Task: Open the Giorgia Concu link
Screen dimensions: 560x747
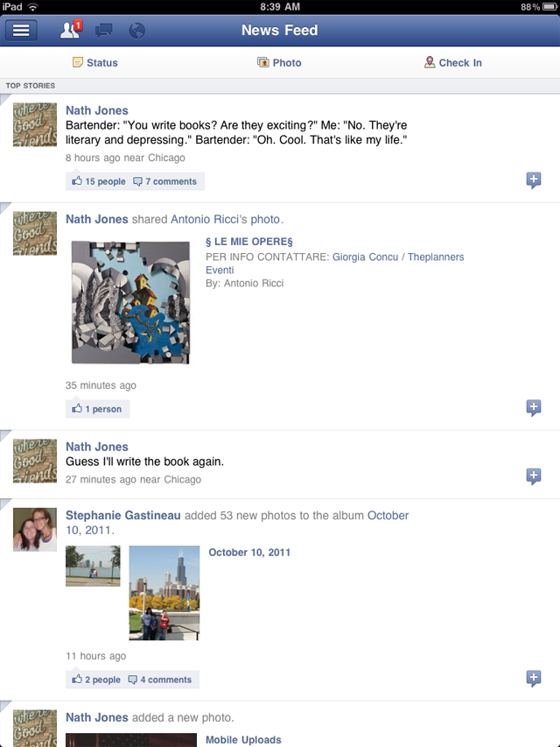Action: pyautogui.click(x=365, y=257)
